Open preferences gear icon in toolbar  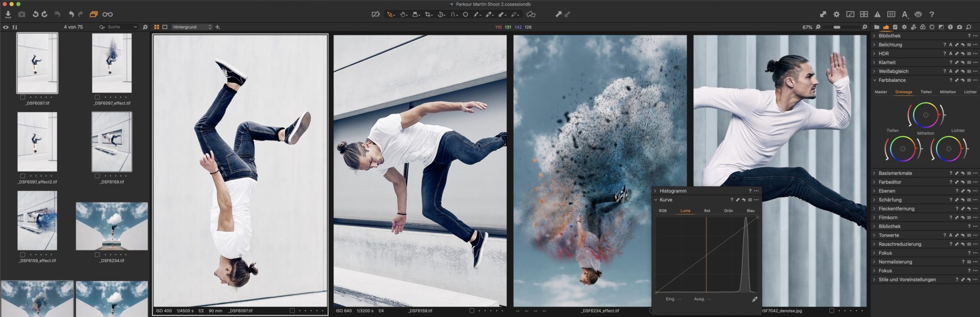[x=836, y=14]
